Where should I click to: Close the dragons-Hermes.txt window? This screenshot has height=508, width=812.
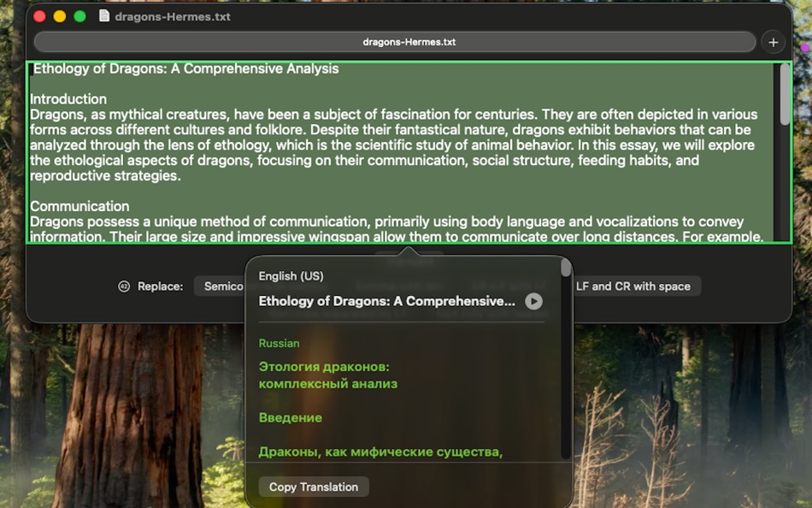pos(39,16)
